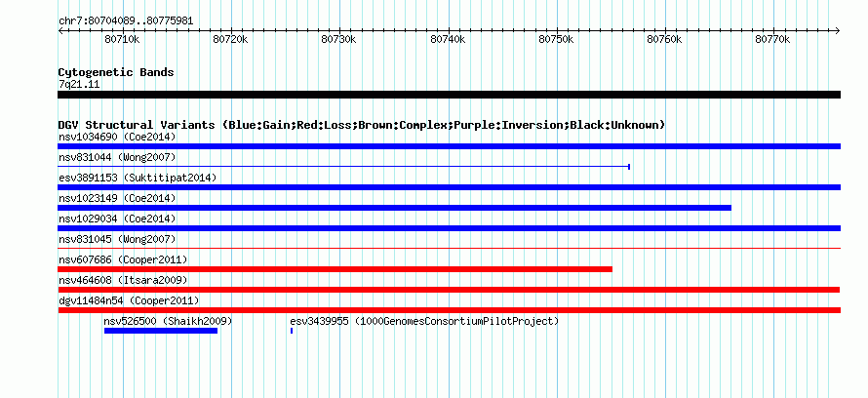
Task: Click the 7q21.11 band label
Action: (79, 85)
